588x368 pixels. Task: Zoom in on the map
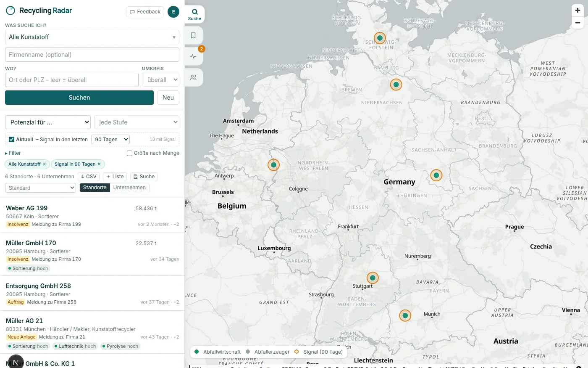[x=577, y=11]
